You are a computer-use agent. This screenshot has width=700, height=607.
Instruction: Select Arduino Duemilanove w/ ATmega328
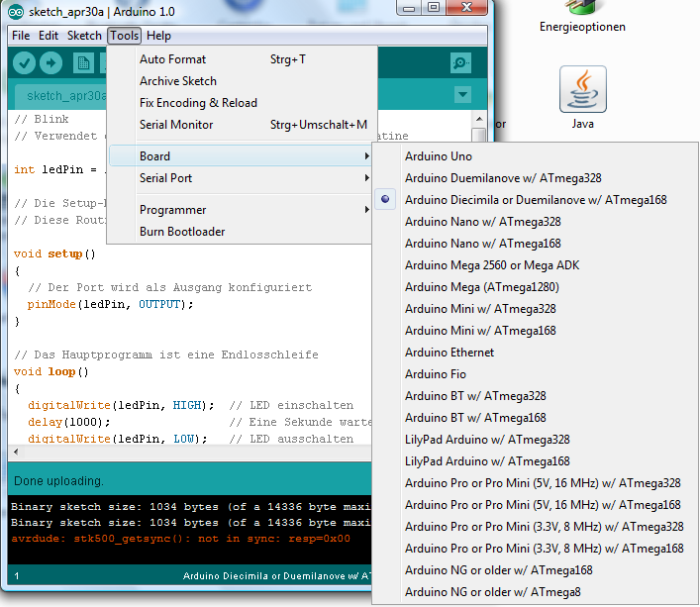536,178
